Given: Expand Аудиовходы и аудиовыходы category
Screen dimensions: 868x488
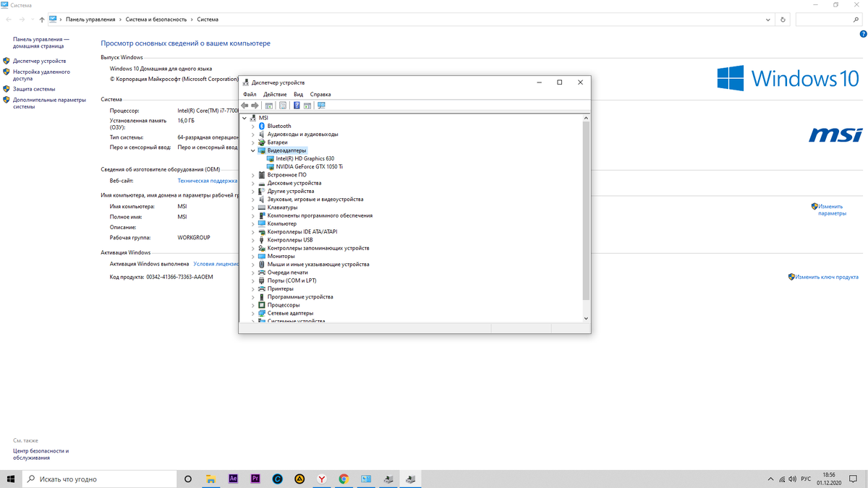Looking at the screenshot, I should [253, 134].
